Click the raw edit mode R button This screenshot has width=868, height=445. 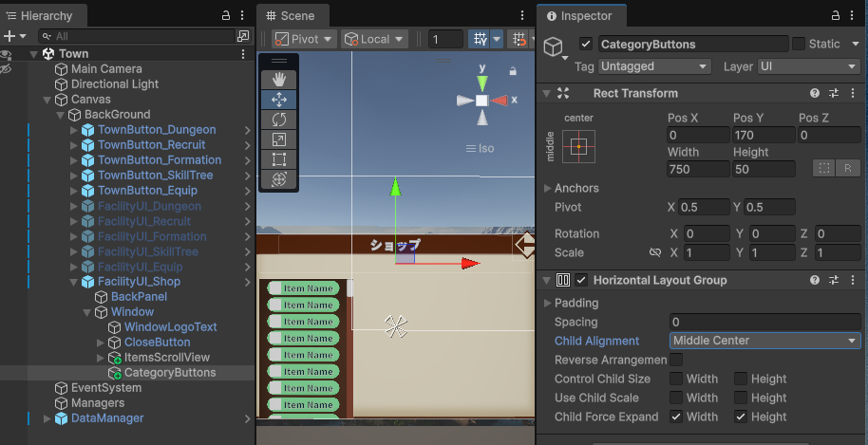tap(847, 168)
